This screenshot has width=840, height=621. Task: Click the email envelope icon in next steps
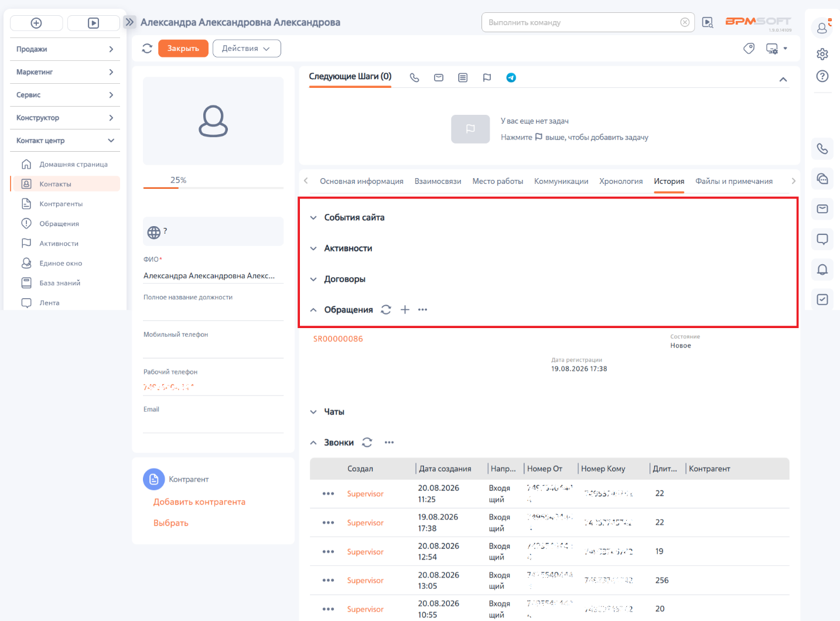click(x=439, y=77)
